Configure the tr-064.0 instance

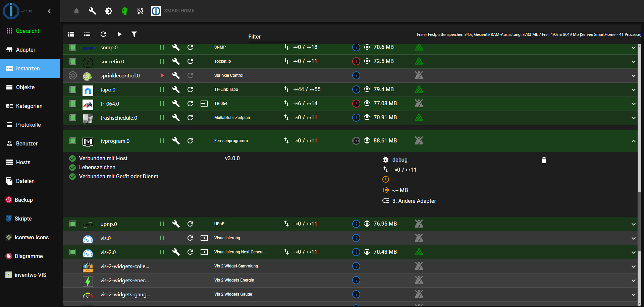[x=176, y=104]
